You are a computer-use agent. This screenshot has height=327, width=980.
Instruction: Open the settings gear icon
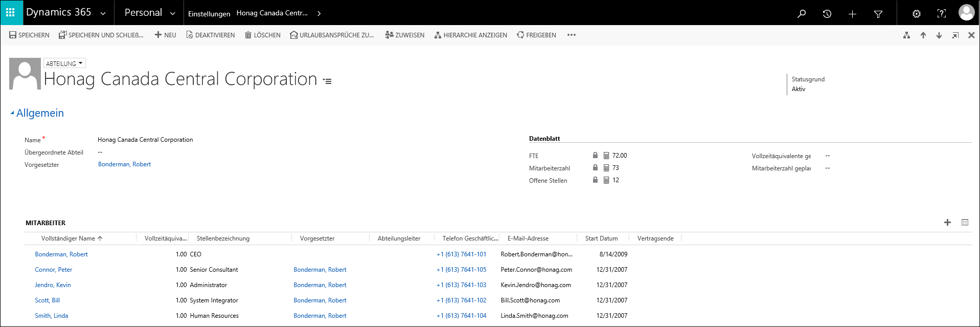tap(917, 14)
